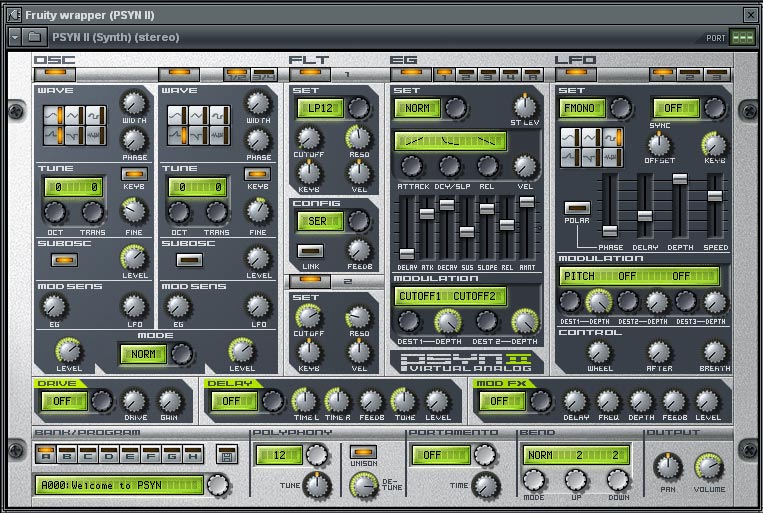Toggle the oscillator 2 on/off LED button
The width and height of the screenshot is (763, 513).
click(179, 74)
